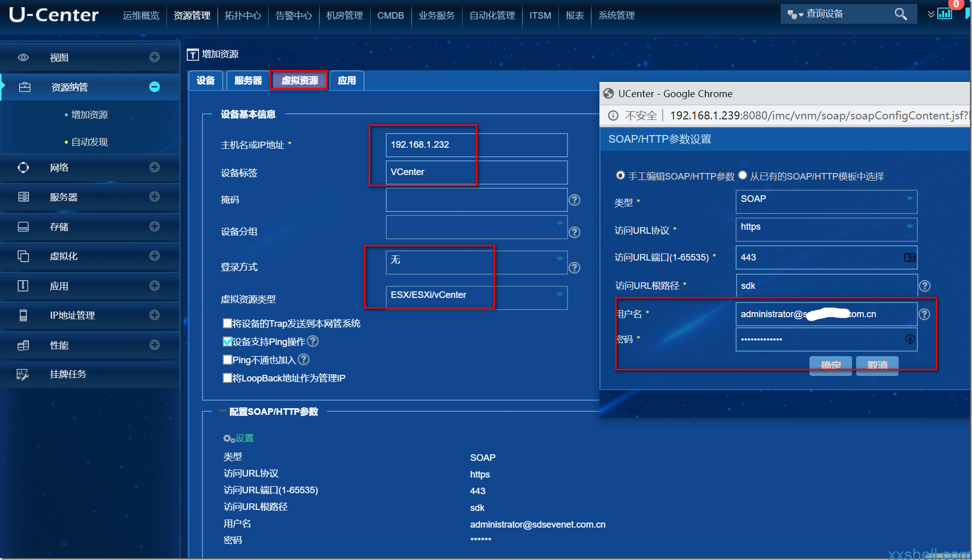
Task: Click the 密码 field in SOAP dialog
Action: click(x=826, y=339)
